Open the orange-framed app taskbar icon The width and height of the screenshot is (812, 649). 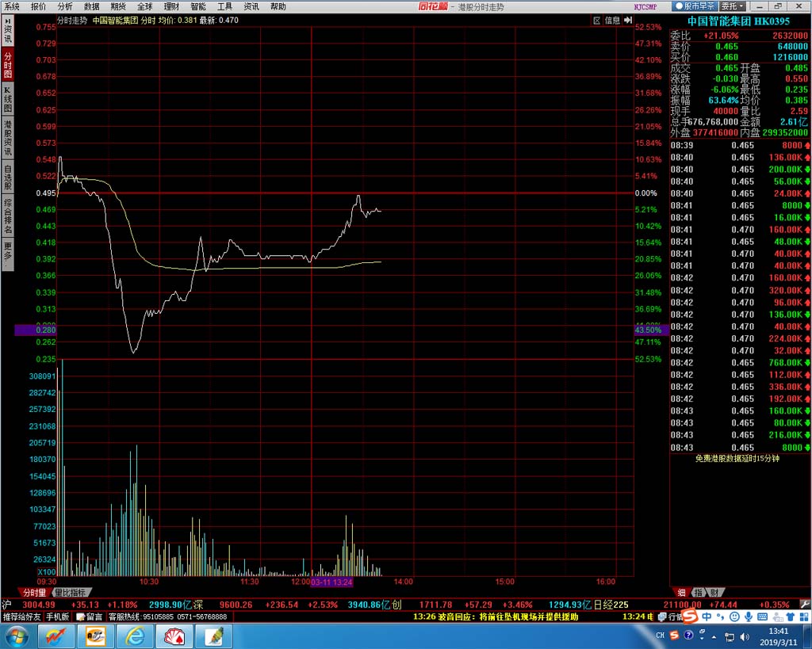pyautogui.click(x=95, y=636)
